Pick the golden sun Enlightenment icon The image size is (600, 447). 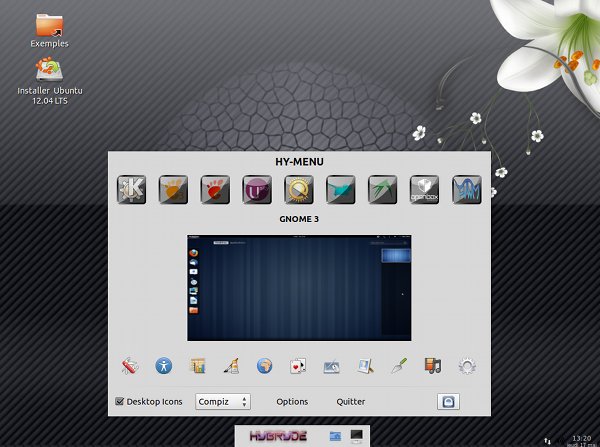click(x=299, y=190)
